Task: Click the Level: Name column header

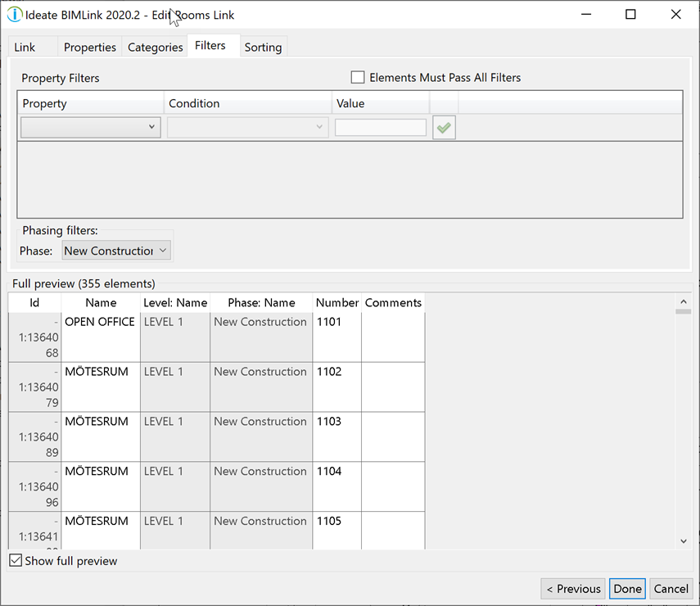Action: (x=175, y=302)
